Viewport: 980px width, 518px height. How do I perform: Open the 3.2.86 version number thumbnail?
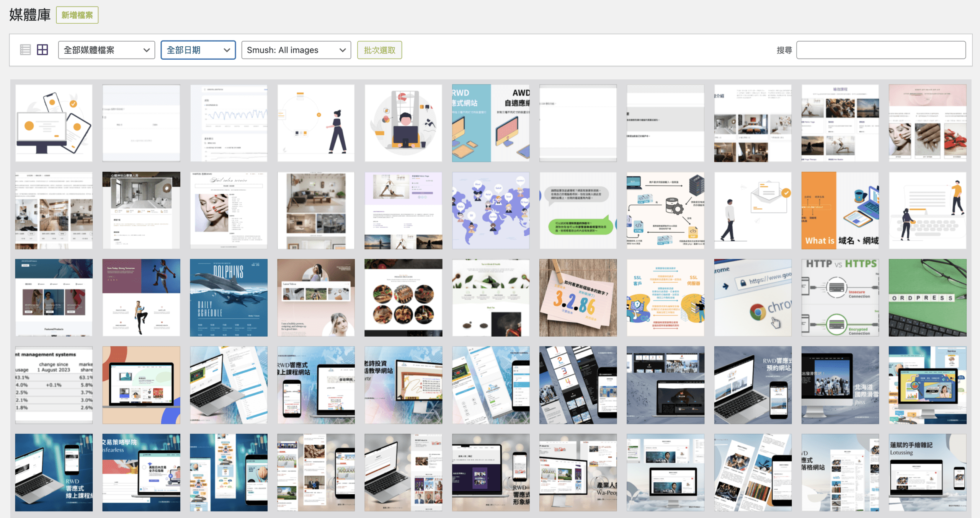(578, 298)
